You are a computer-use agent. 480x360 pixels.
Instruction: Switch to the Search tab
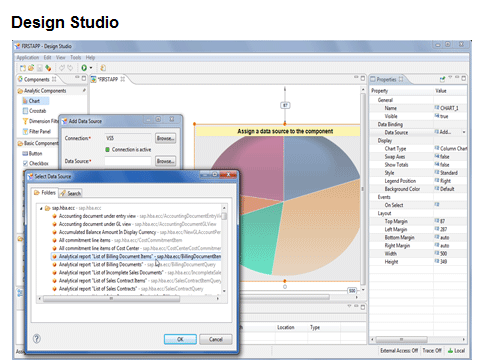point(71,193)
